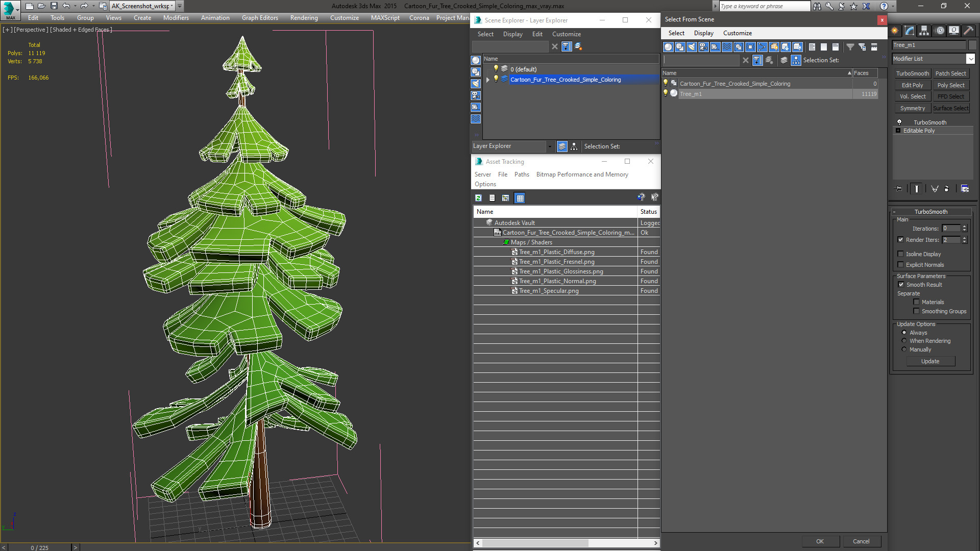Screen dimensions: 980x551
Task: Toggle Display Cameras filter in Select From Scene
Action: pyautogui.click(x=703, y=47)
